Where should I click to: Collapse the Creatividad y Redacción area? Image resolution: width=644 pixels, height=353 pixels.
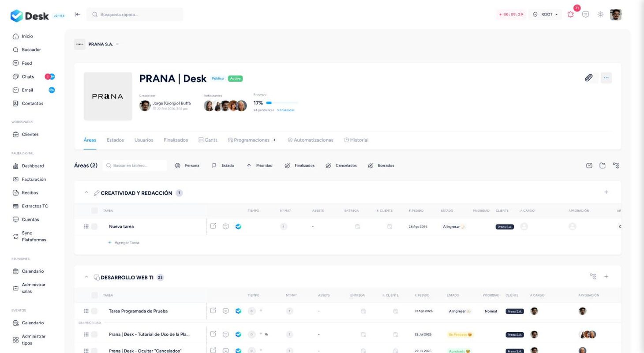[86, 193]
